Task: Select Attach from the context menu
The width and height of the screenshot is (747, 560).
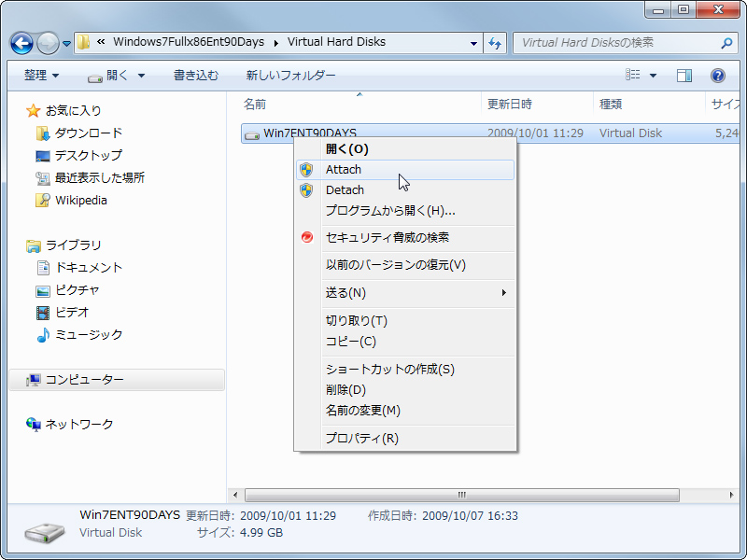Action: [x=344, y=170]
